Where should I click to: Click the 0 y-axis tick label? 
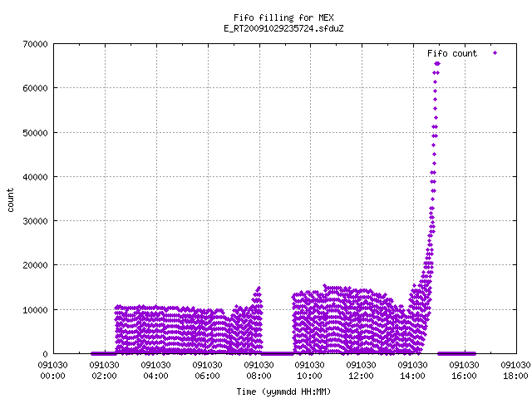(x=45, y=354)
